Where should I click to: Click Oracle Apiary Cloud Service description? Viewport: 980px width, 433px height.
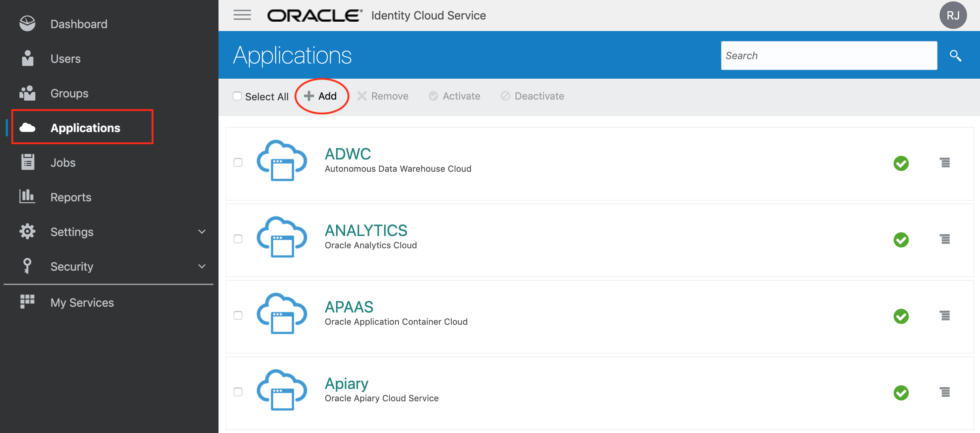381,398
